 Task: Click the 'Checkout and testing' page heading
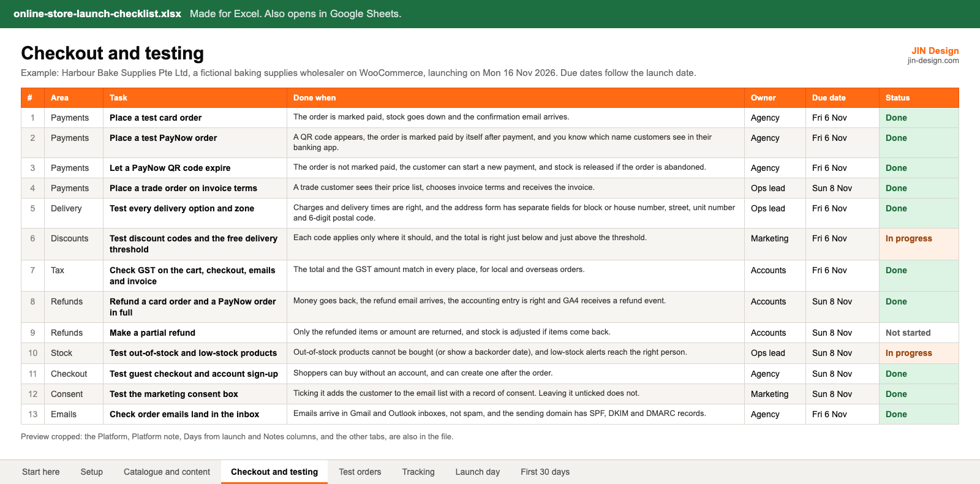[113, 53]
